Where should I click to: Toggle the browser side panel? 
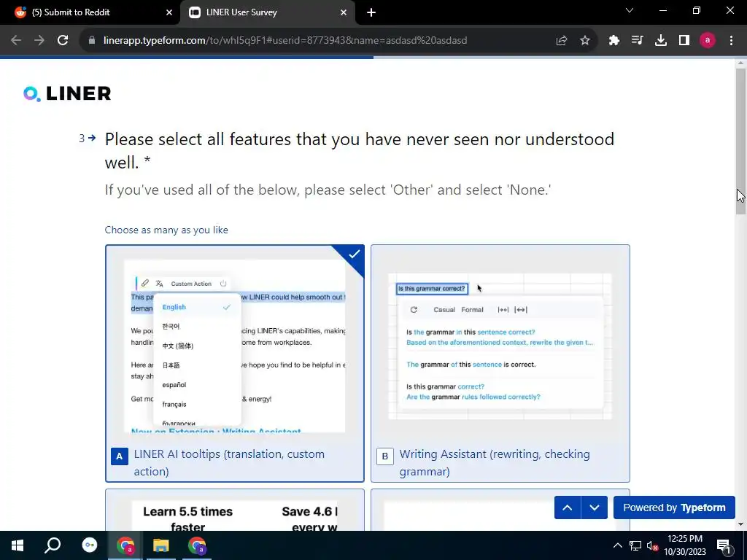point(684,41)
